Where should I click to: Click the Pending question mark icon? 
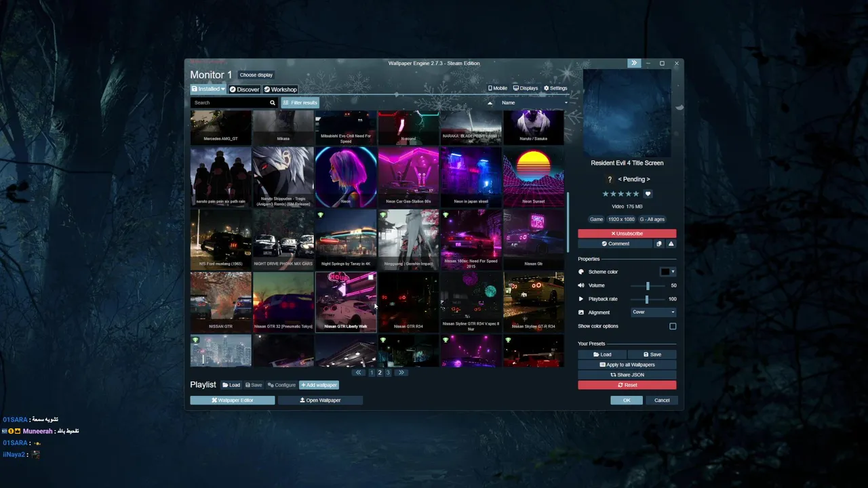610,180
